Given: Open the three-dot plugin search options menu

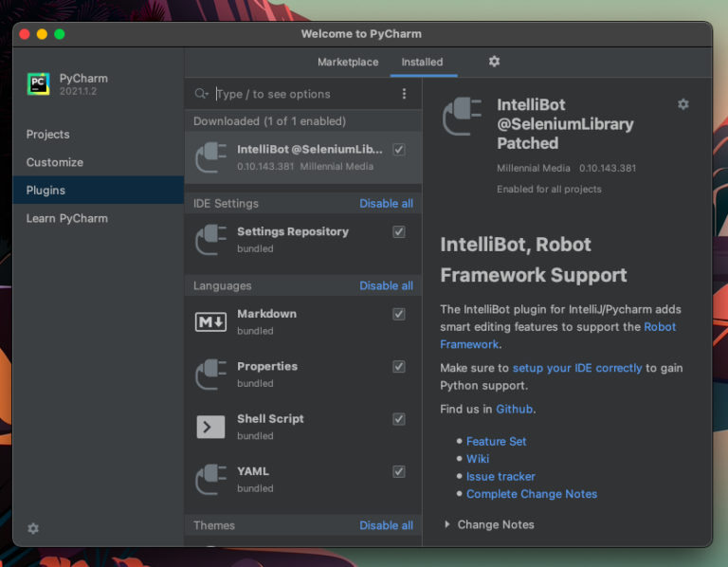Looking at the screenshot, I should coord(404,94).
